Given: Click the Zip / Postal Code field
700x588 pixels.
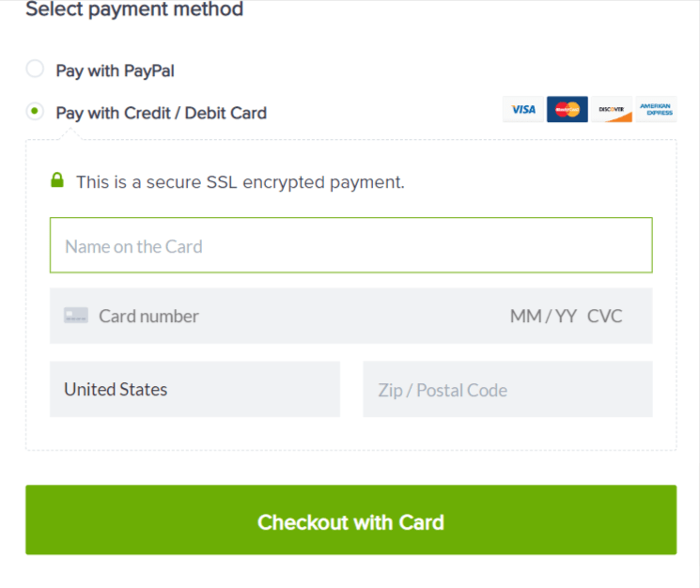Looking at the screenshot, I should (507, 389).
